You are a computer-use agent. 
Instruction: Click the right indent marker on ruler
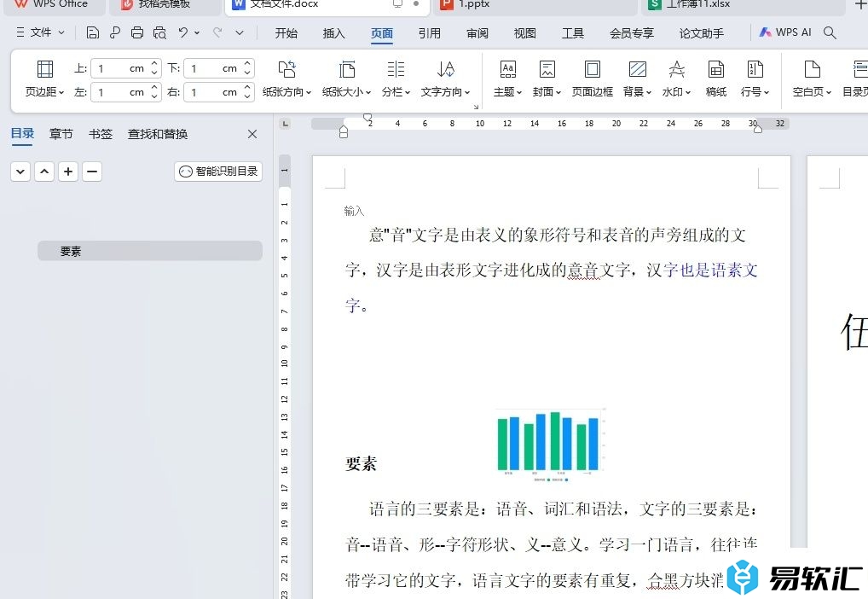click(758, 129)
